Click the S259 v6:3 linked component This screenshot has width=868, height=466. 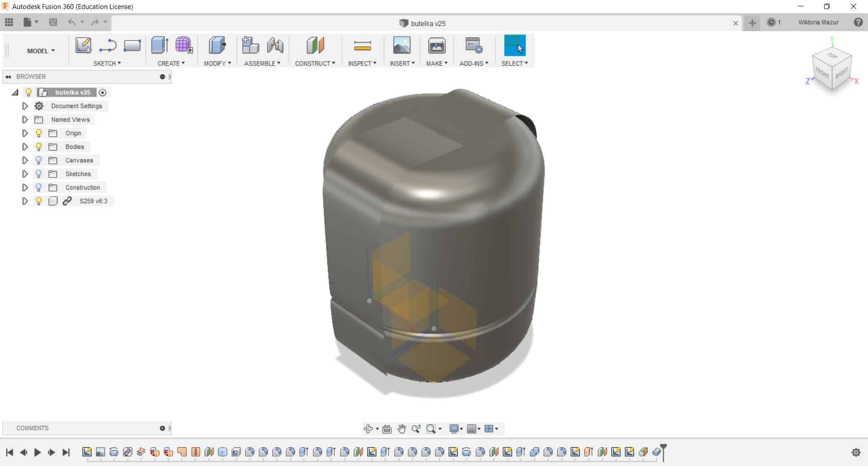94,201
